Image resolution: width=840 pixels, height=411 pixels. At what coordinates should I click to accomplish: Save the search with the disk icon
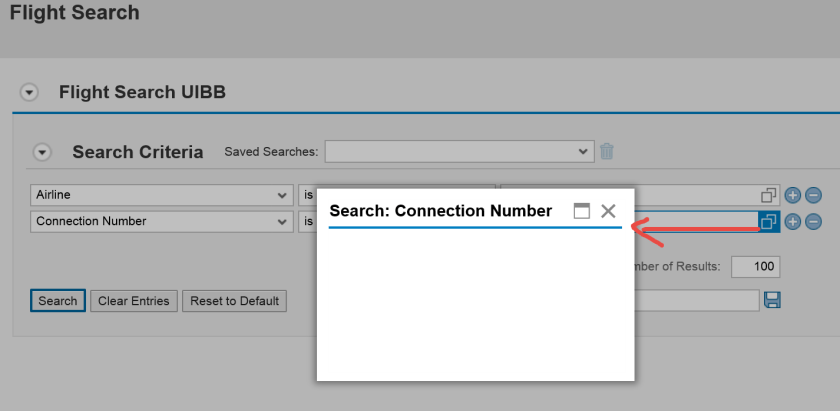tap(772, 300)
